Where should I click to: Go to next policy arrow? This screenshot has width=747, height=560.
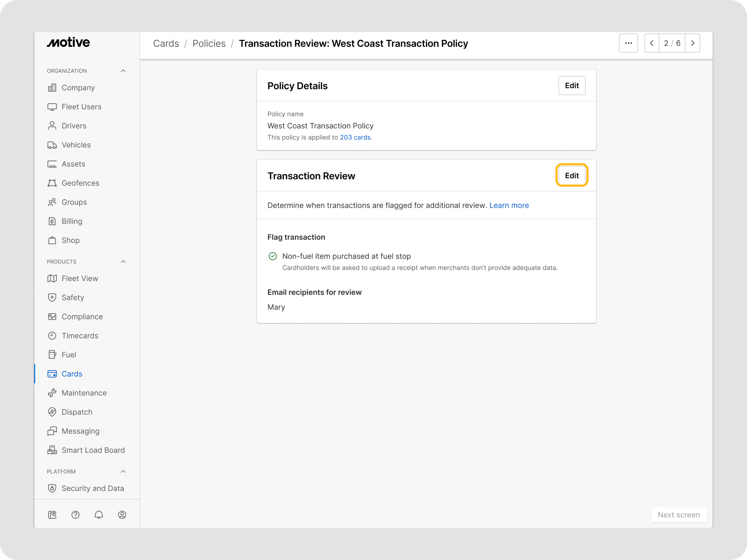tap(692, 43)
